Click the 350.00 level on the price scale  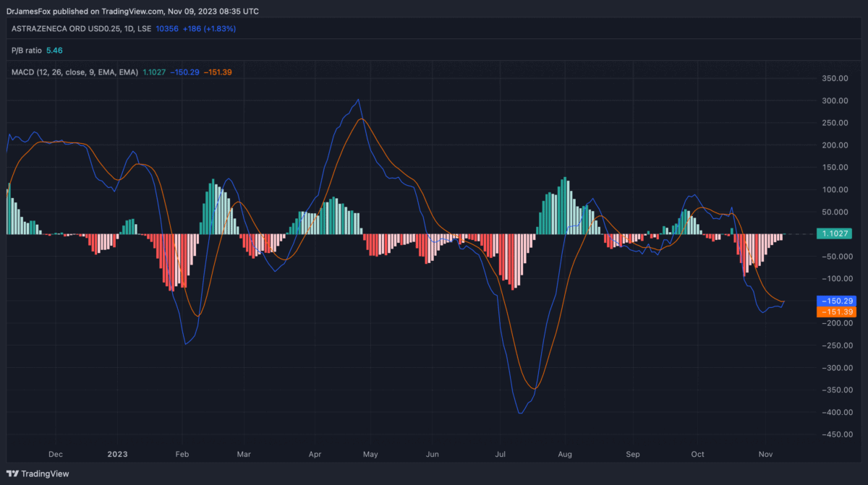click(x=834, y=78)
